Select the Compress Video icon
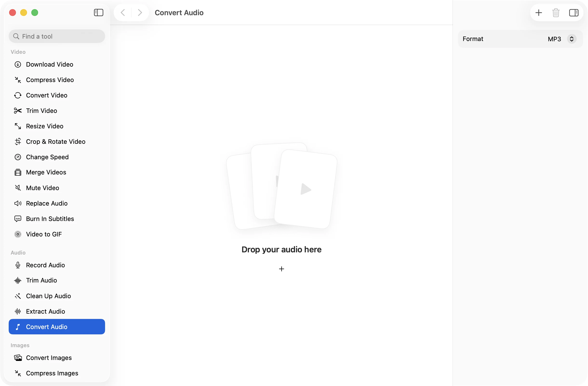Screen dimensions: 588x386 [18, 80]
